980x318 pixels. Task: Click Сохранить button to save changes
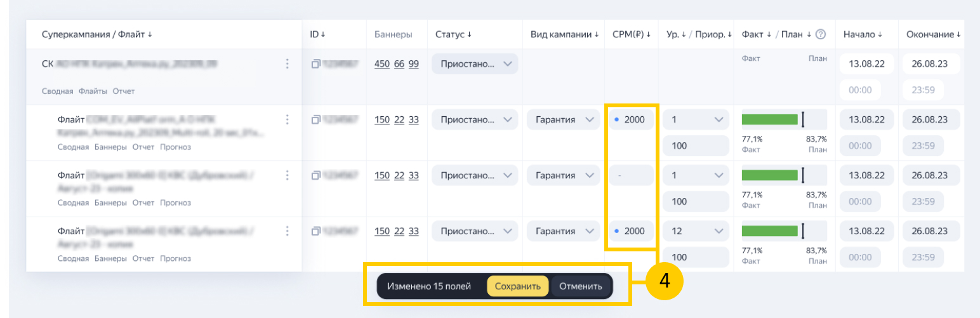pos(517,286)
